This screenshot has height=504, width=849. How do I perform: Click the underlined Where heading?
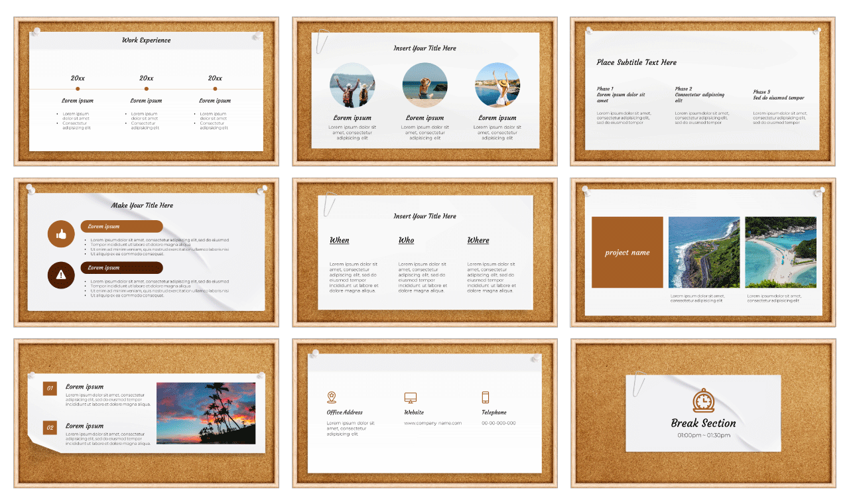coord(478,240)
